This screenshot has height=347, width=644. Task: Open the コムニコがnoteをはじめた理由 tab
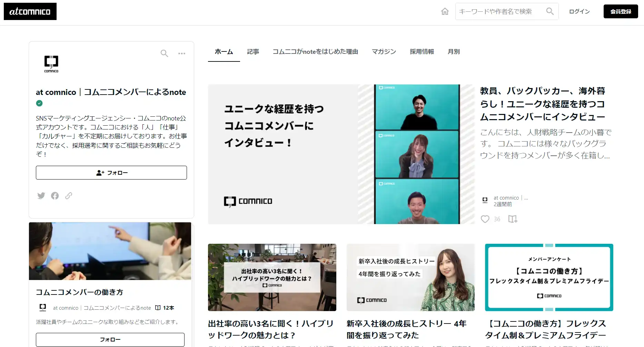[x=315, y=52]
